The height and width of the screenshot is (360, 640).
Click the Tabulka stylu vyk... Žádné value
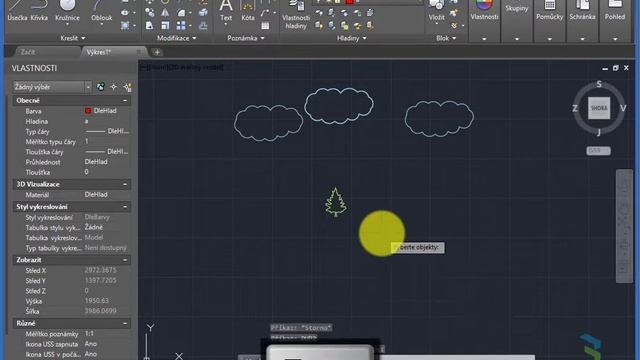[93, 227]
